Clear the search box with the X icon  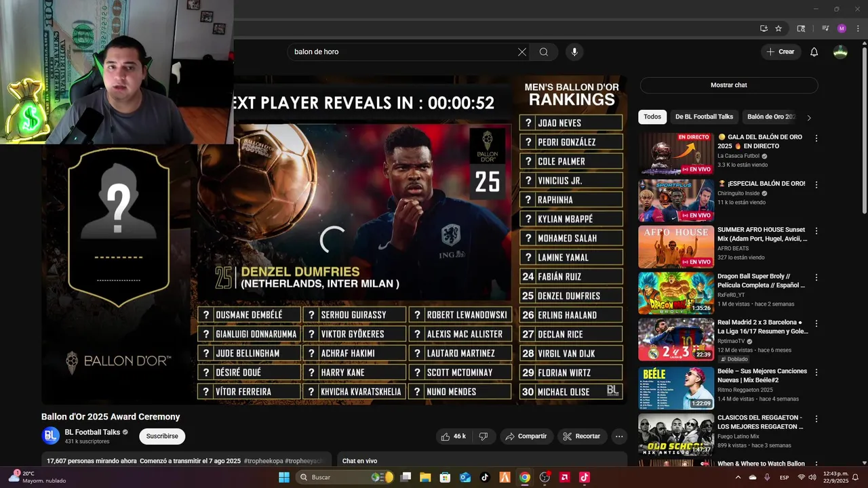(522, 52)
